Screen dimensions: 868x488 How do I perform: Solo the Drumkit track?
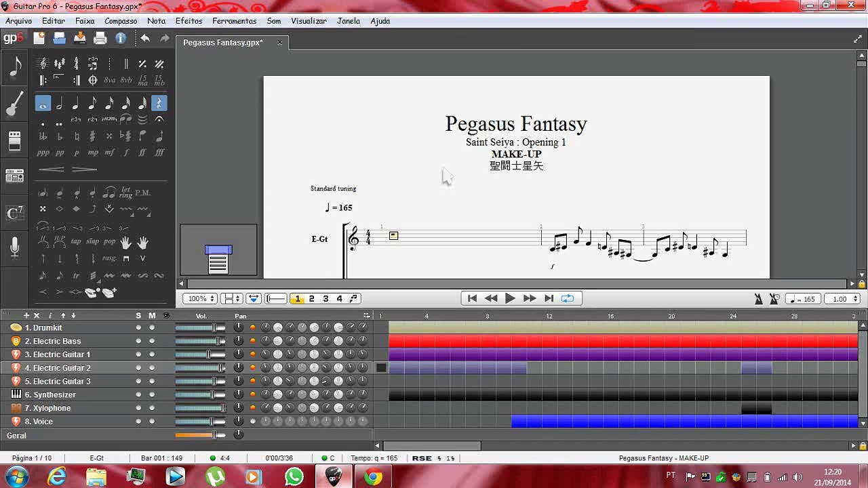pyautogui.click(x=138, y=327)
